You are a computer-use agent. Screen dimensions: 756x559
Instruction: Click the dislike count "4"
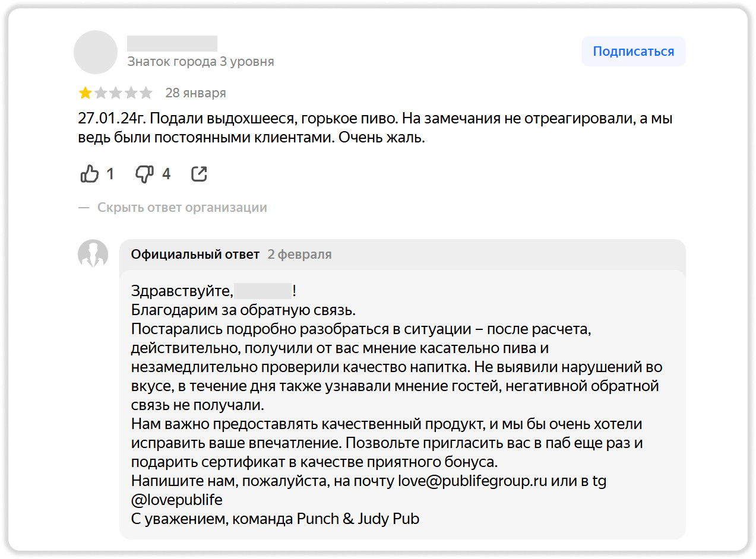[166, 174]
